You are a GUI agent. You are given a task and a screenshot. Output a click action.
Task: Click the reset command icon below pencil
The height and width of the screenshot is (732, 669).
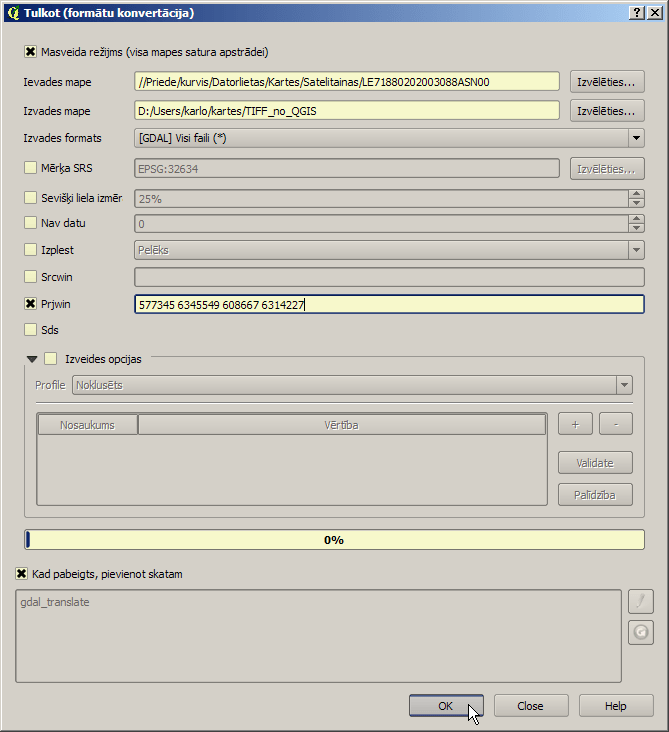click(x=641, y=633)
